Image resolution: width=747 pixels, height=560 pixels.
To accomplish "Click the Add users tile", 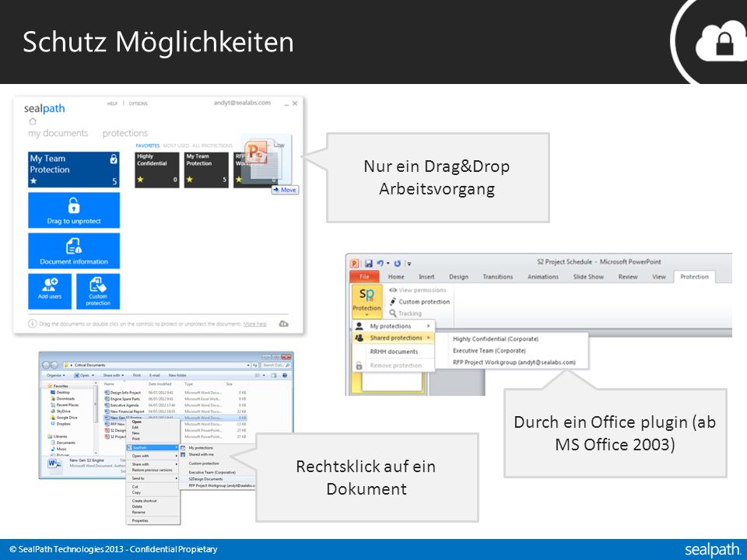I will click(50, 292).
